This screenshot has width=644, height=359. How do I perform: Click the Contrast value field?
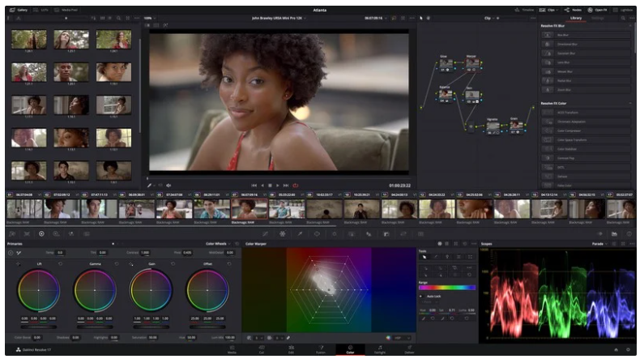pyautogui.click(x=145, y=253)
